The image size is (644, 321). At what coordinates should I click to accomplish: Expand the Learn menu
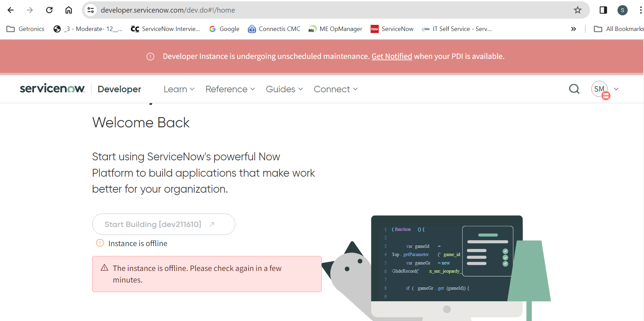click(x=179, y=89)
